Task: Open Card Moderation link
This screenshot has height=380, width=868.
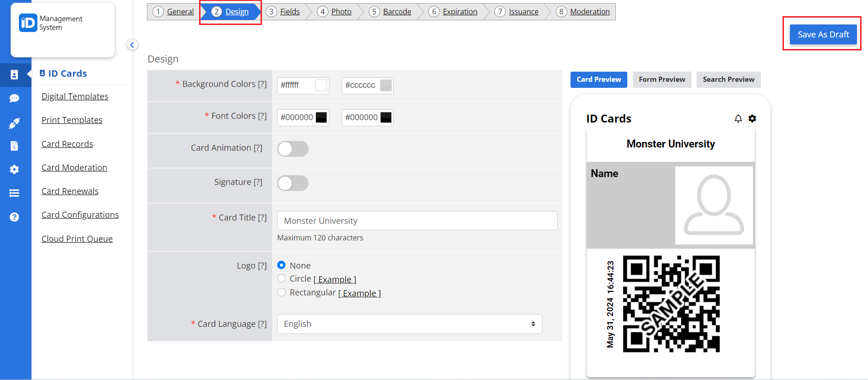Action: click(74, 167)
